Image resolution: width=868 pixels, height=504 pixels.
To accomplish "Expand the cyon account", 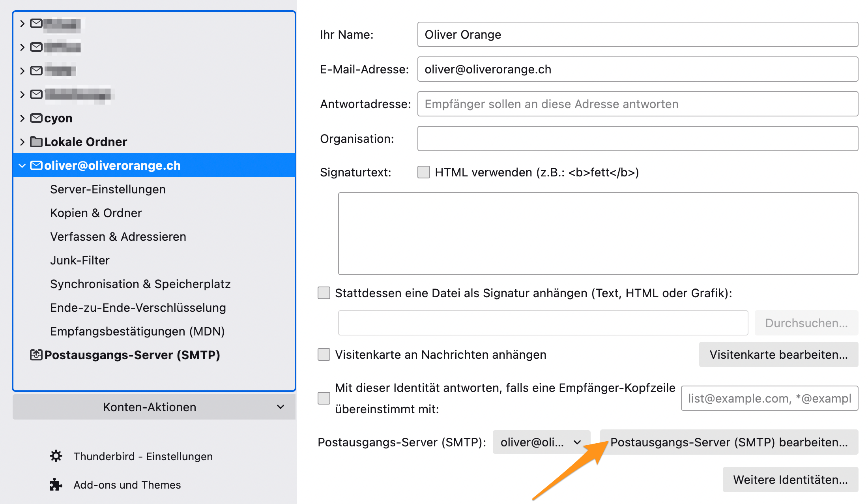I will [22, 118].
